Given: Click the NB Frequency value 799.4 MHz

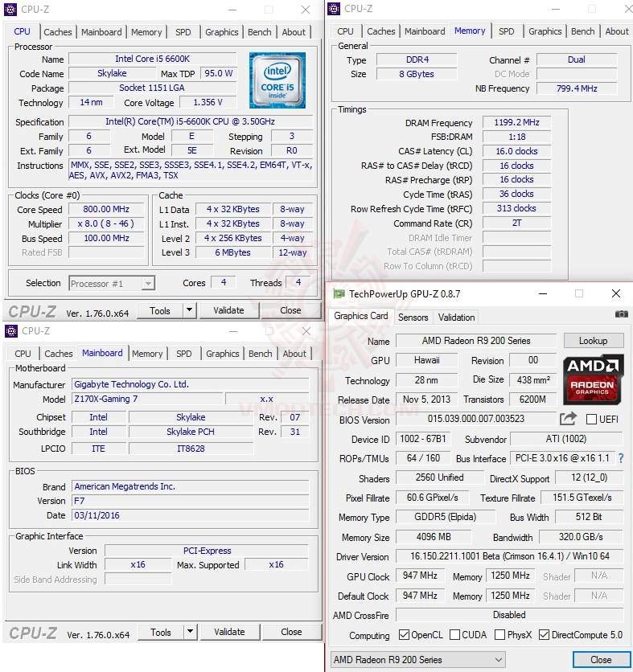Looking at the screenshot, I should tap(577, 88).
